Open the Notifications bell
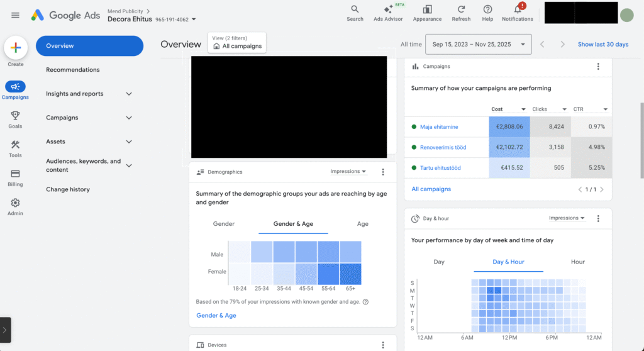 518,9
